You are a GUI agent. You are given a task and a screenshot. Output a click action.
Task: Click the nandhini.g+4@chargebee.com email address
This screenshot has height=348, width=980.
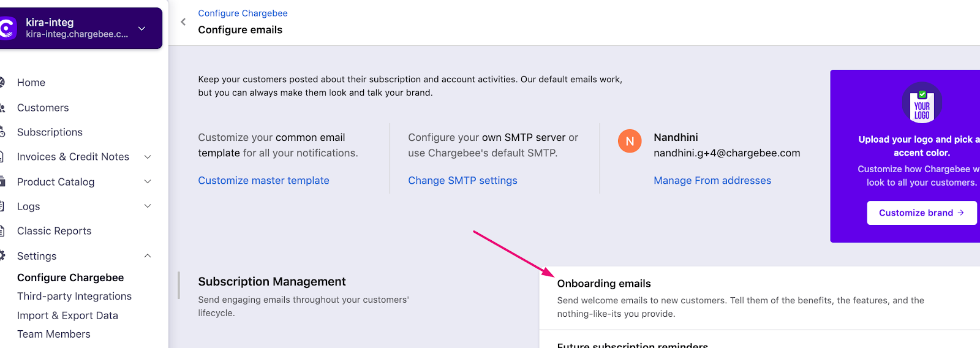[727, 153]
